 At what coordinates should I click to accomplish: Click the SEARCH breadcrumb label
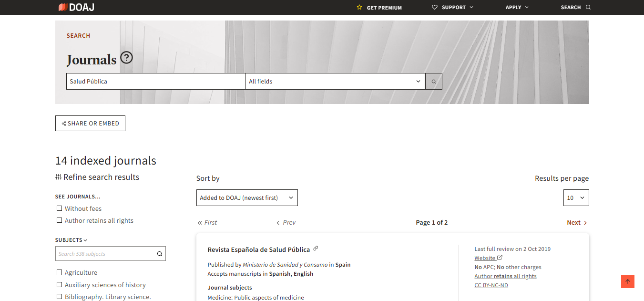pos(78,36)
